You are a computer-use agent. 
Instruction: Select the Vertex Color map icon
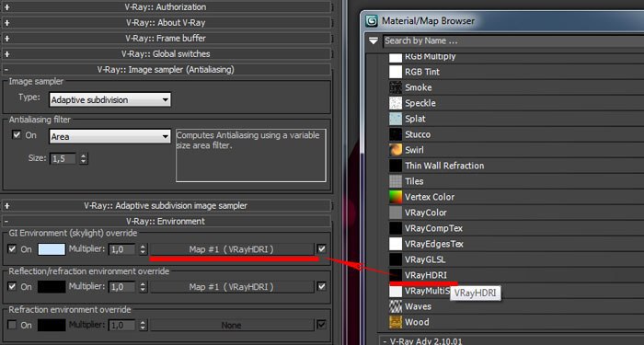[x=395, y=197]
